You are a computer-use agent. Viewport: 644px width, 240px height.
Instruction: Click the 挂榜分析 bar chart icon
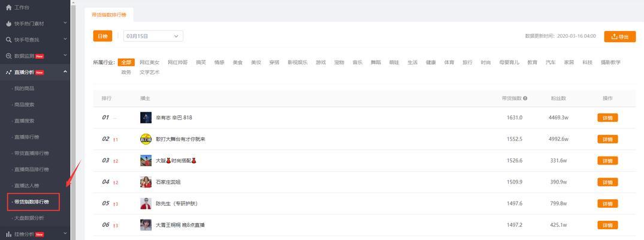pos(8,234)
